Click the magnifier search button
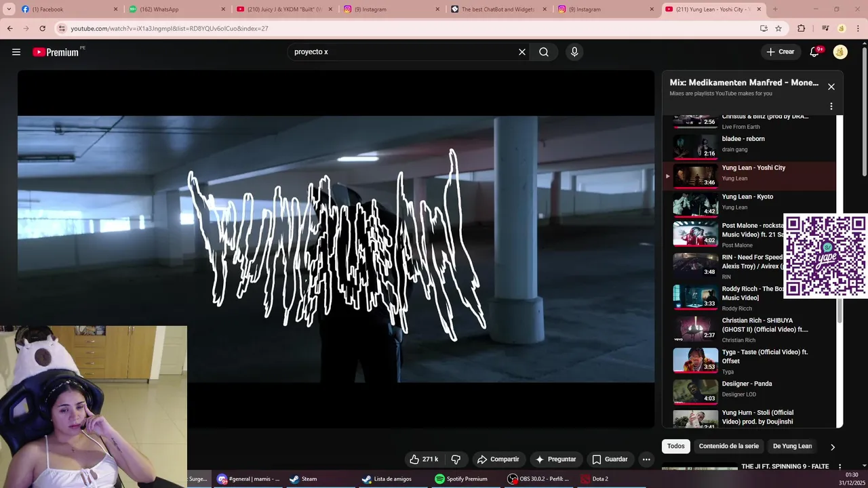Screen dimensions: 868x488 point(544,52)
